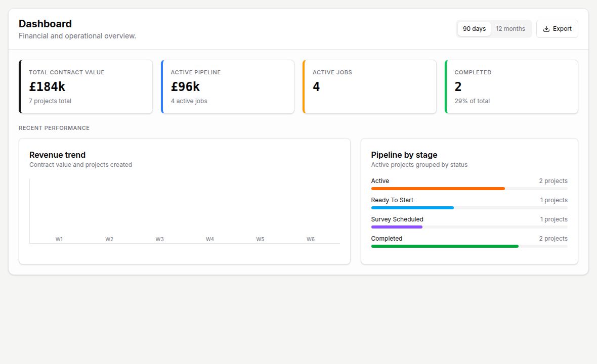Viewport: 597px width, 364px height.
Task: Open the Active Jobs card
Action: point(369,87)
